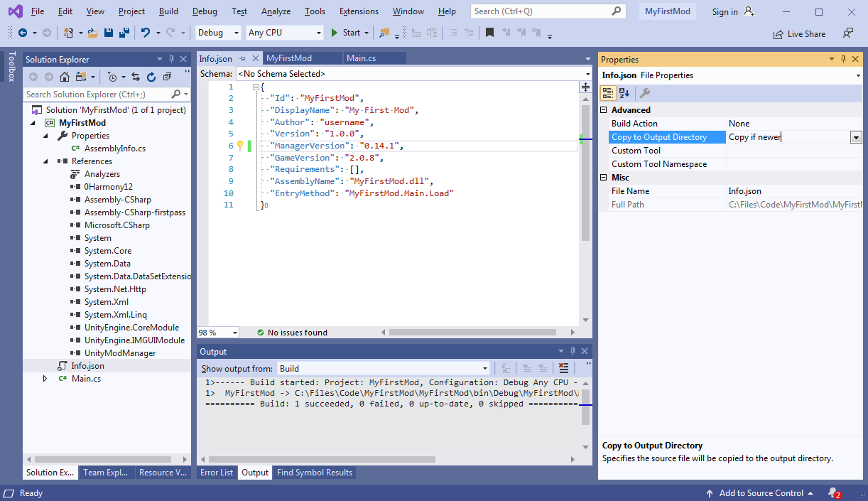Click the lightbulb quick action on line 6
The width and height of the screenshot is (868, 501).
(240, 146)
